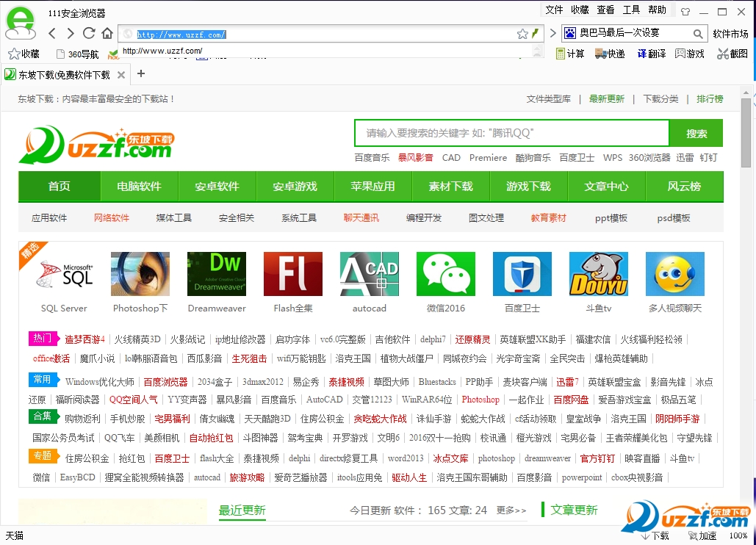
Task: Switch to the 素材下载 nav tab
Action: coord(451,187)
